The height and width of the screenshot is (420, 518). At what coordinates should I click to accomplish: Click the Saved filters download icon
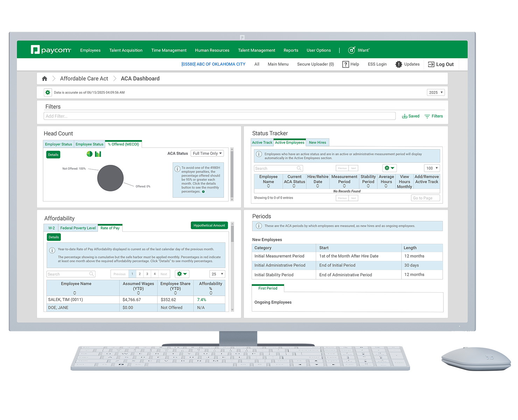405,116
